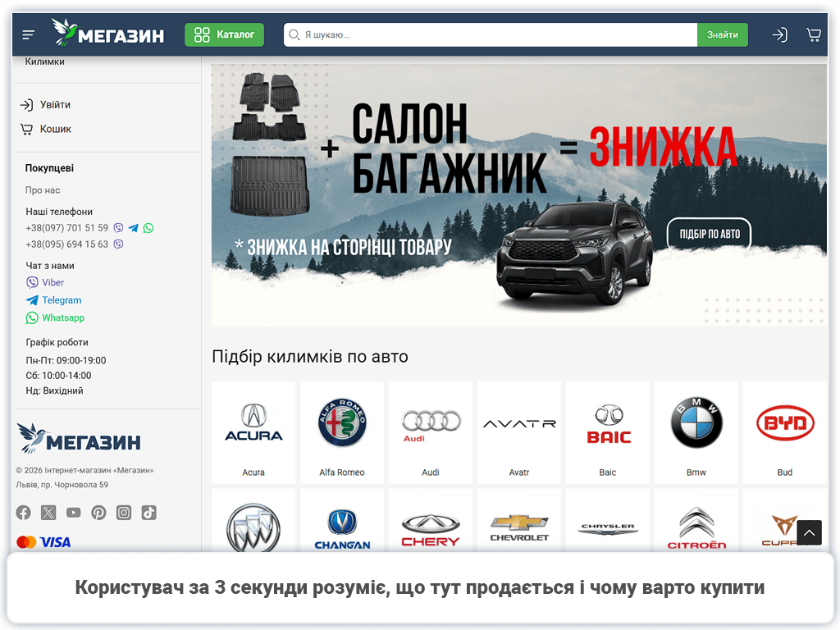Select the Audi brand card
The height and width of the screenshot is (630, 840).
(430, 432)
